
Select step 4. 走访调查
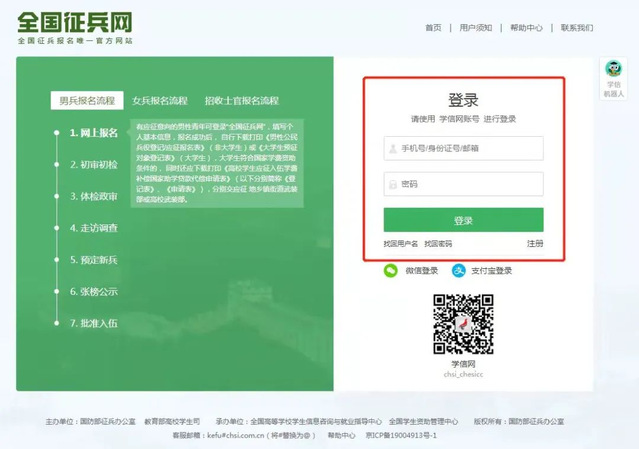(94, 228)
